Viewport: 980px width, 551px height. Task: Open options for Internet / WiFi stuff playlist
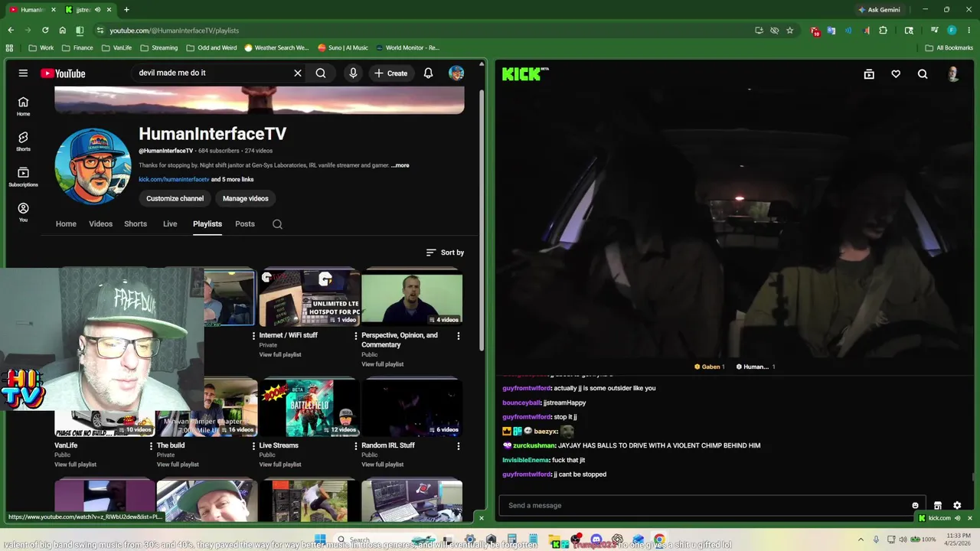coord(355,336)
